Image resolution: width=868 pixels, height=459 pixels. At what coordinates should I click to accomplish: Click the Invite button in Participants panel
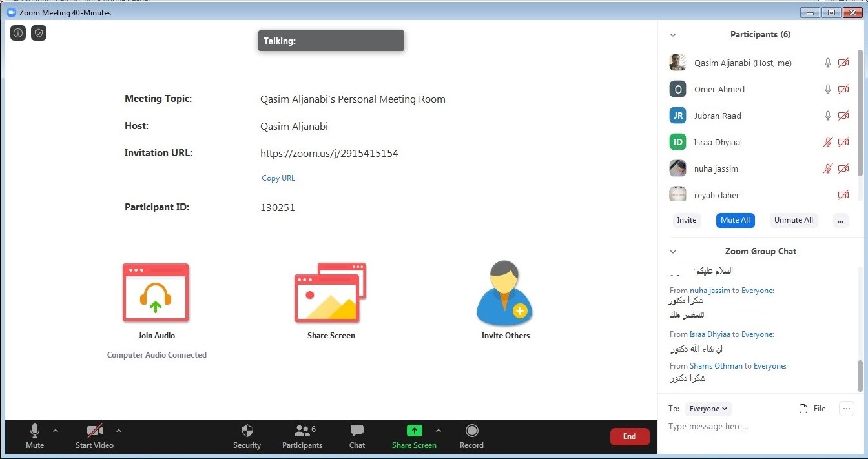click(687, 220)
